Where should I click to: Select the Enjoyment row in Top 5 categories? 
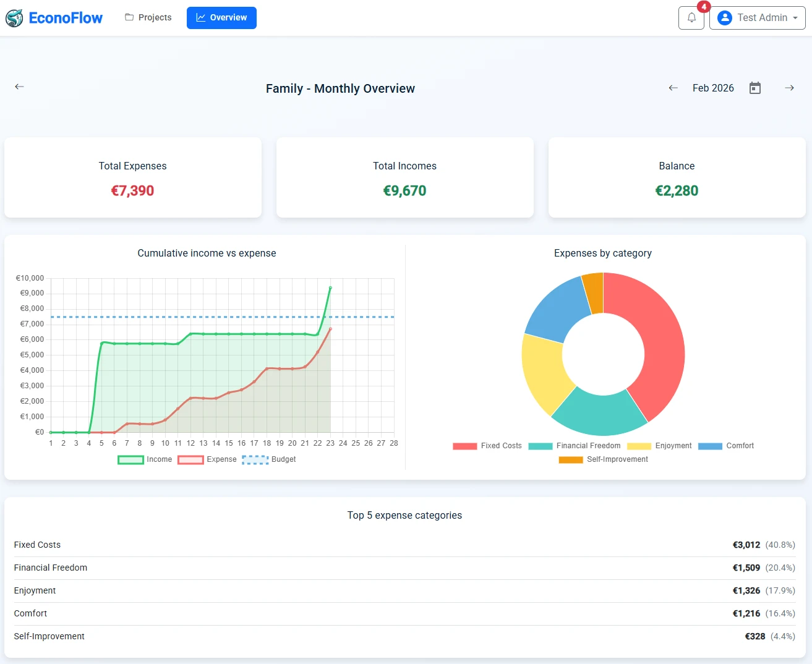click(x=404, y=590)
